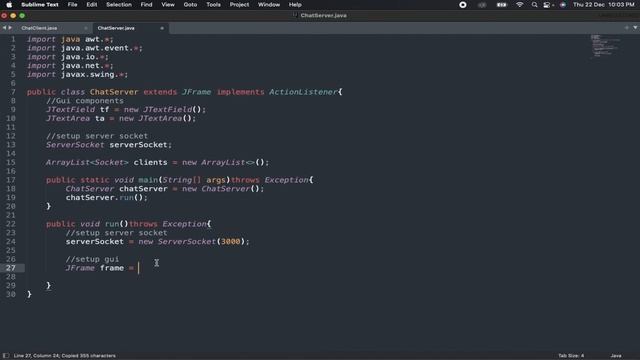Click the Siri icon in menu bar

(x=563, y=5)
